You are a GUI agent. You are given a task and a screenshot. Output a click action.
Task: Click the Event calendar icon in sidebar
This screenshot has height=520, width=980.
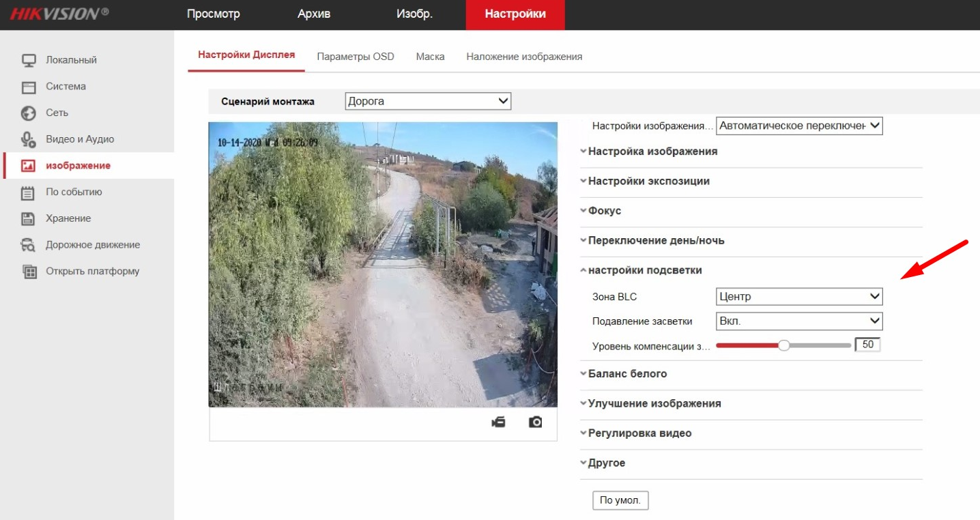click(x=29, y=193)
